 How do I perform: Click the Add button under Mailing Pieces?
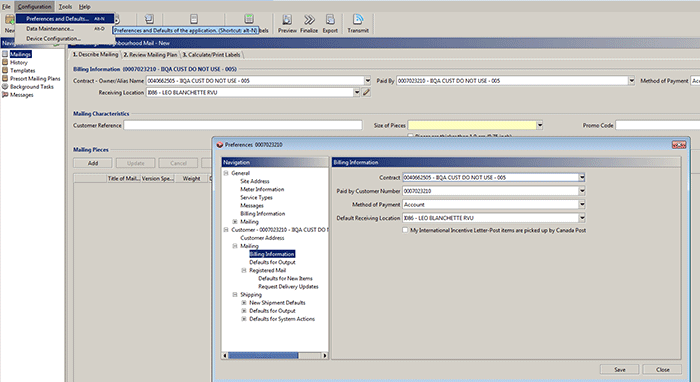point(93,163)
